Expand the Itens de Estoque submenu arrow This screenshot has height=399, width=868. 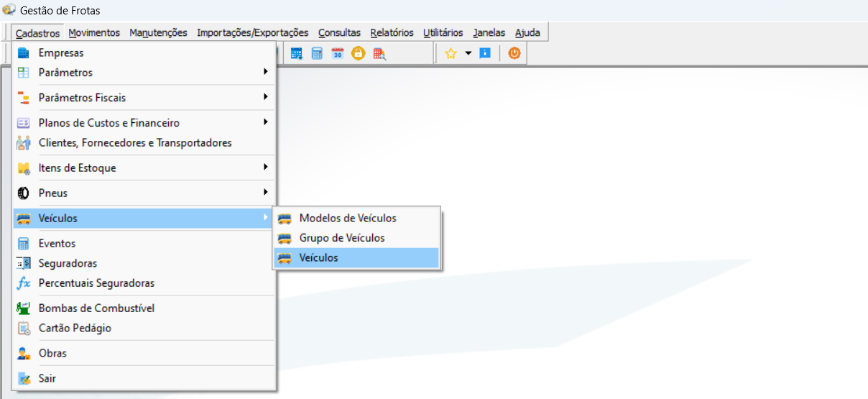click(x=266, y=168)
